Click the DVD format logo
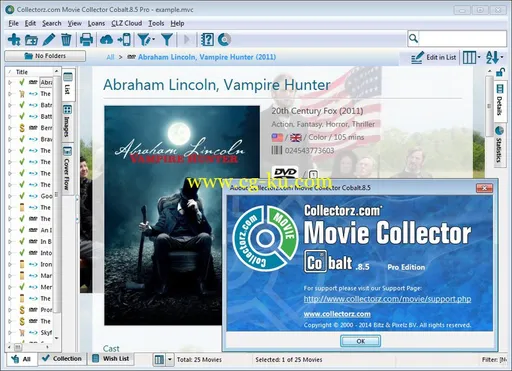 (x=285, y=172)
